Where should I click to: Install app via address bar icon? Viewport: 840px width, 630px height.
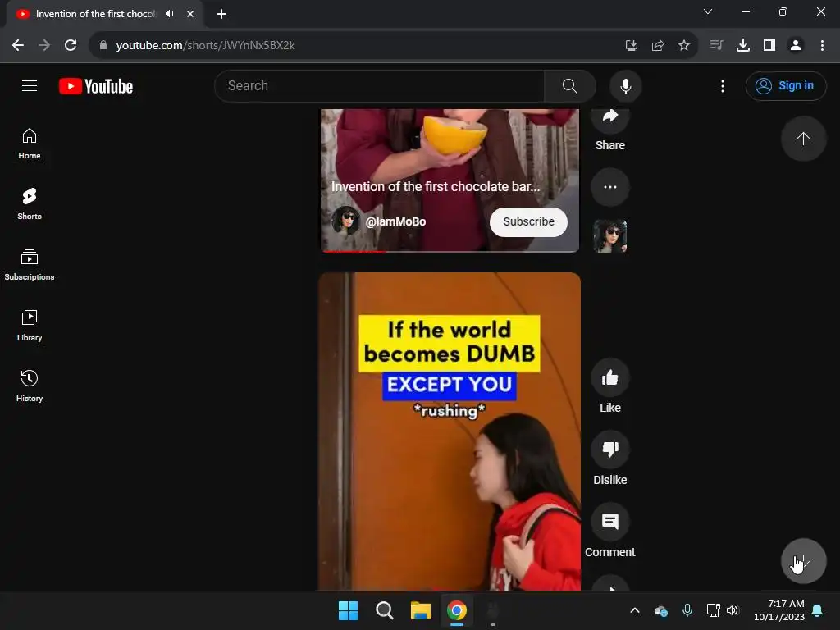[x=631, y=46]
